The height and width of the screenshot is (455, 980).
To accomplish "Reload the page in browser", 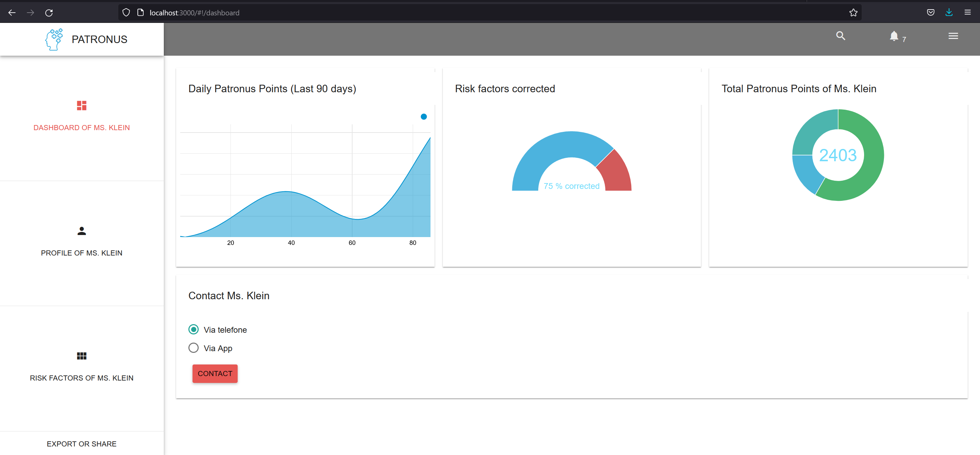I will (x=49, y=13).
